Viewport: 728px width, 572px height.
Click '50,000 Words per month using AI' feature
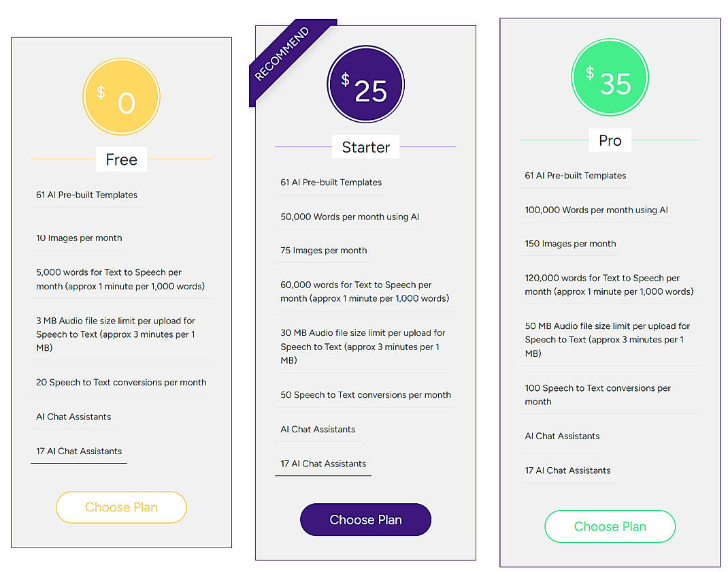(350, 217)
